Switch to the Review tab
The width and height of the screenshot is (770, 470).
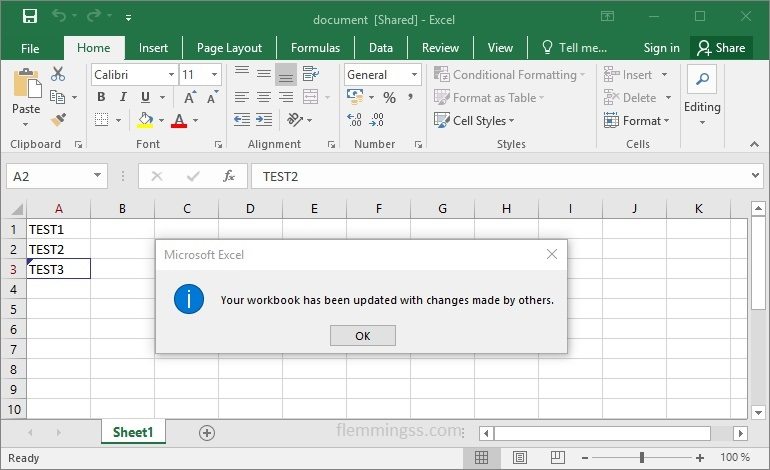[440, 48]
